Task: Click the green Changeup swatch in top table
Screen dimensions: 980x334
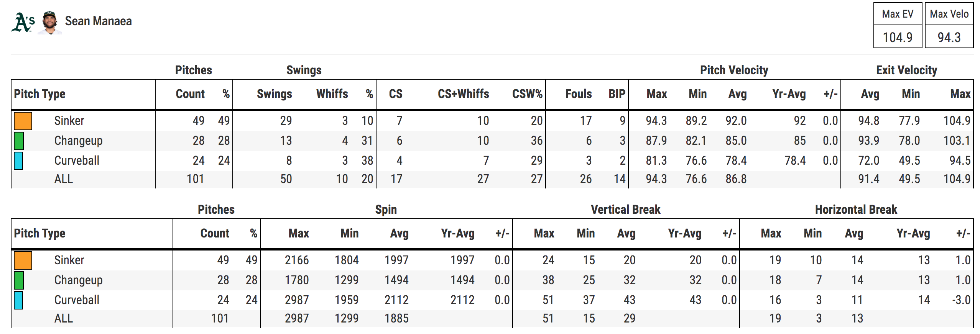Action: pos(19,141)
